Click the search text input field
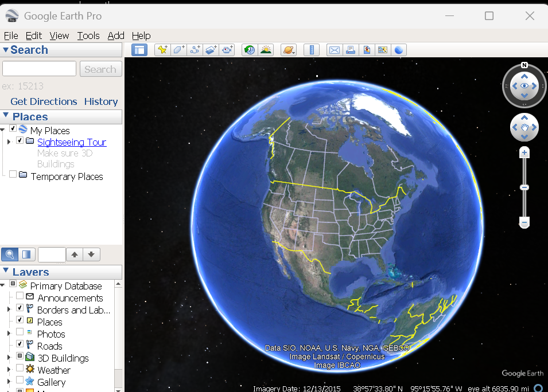Image resolution: width=548 pixels, height=392 pixels. click(39, 68)
